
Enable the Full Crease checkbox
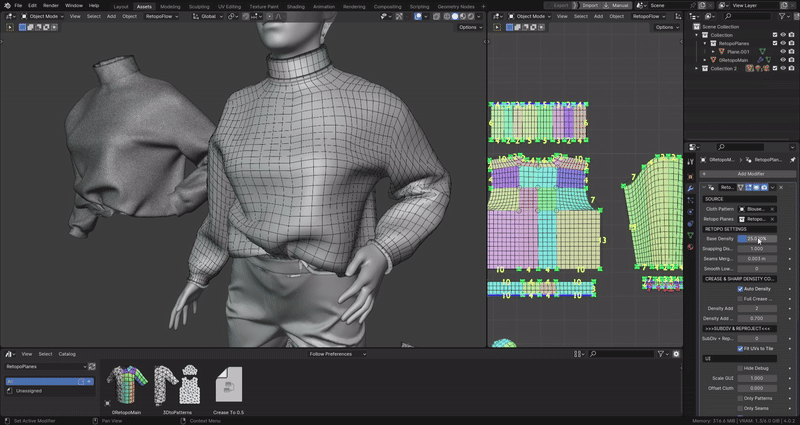[x=741, y=298]
